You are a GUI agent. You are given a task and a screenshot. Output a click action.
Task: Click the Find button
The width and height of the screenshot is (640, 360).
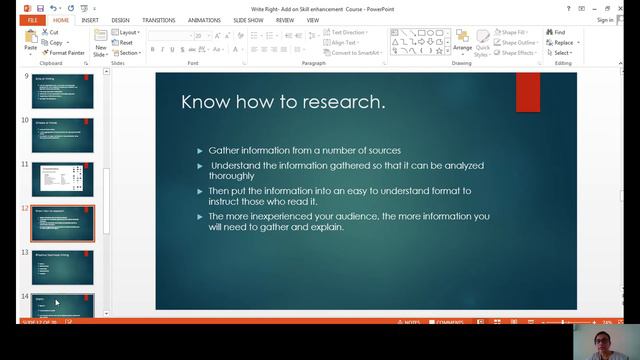pos(556,32)
